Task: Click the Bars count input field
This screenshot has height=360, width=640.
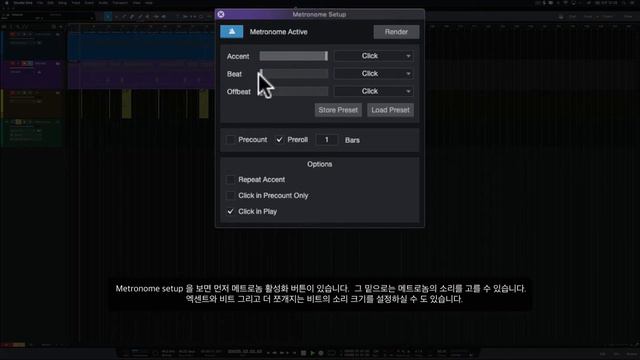Action: point(327,140)
